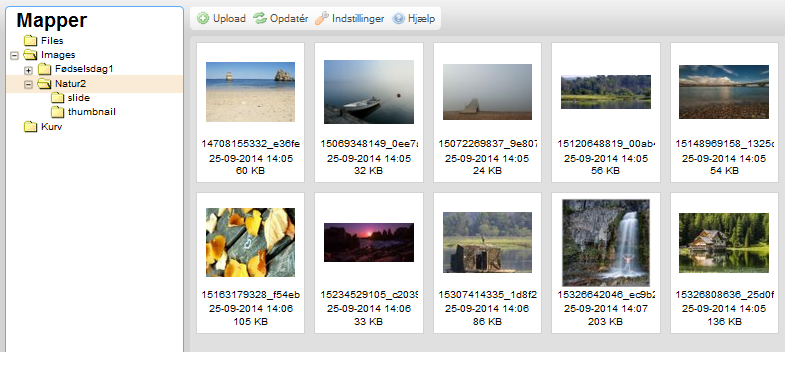Select the Fødselsdag1 folder label
This screenshot has width=801, height=387.
[84, 69]
